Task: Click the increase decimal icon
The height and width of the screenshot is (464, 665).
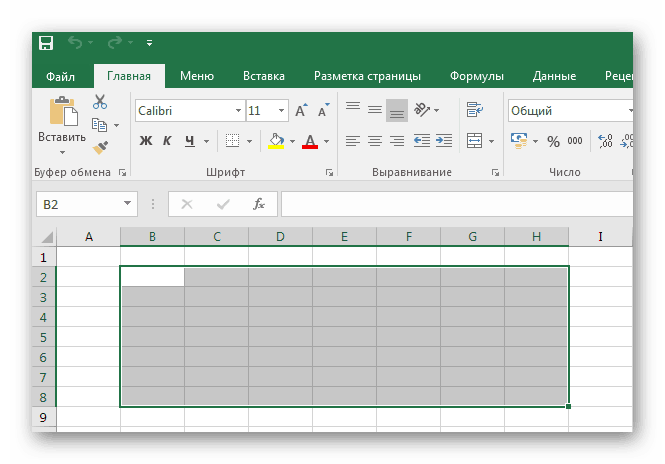Action: (x=605, y=141)
